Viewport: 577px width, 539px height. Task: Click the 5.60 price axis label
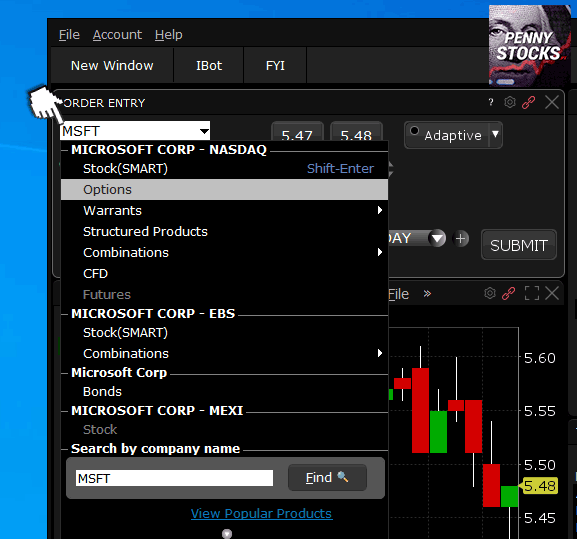(x=539, y=358)
